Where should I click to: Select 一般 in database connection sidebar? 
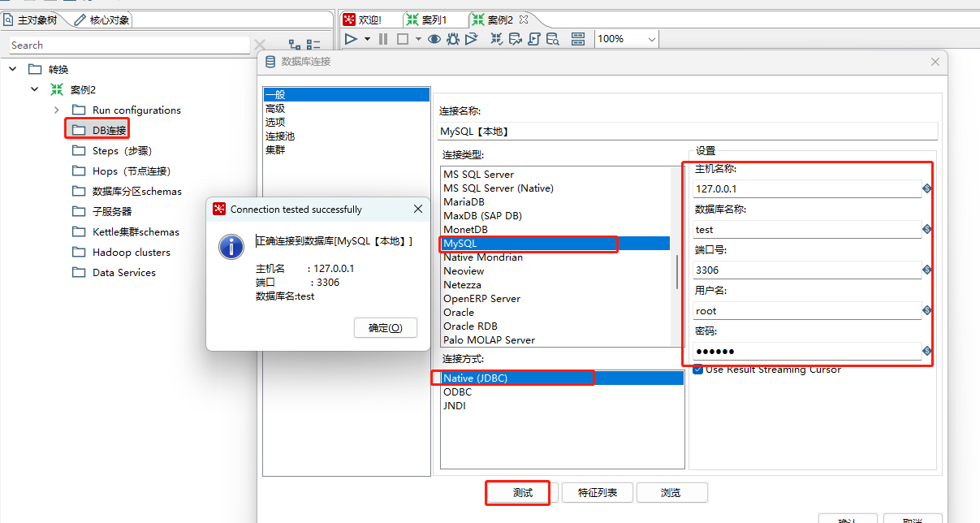(347, 95)
